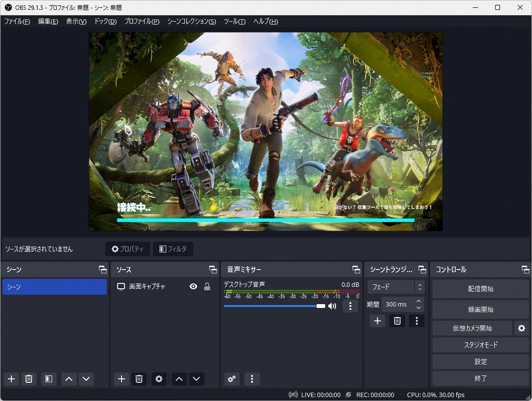Screen dimensions: 532x401
Task: Move source up with arrow icon
Action: pyautogui.click(x=179, y=379)
